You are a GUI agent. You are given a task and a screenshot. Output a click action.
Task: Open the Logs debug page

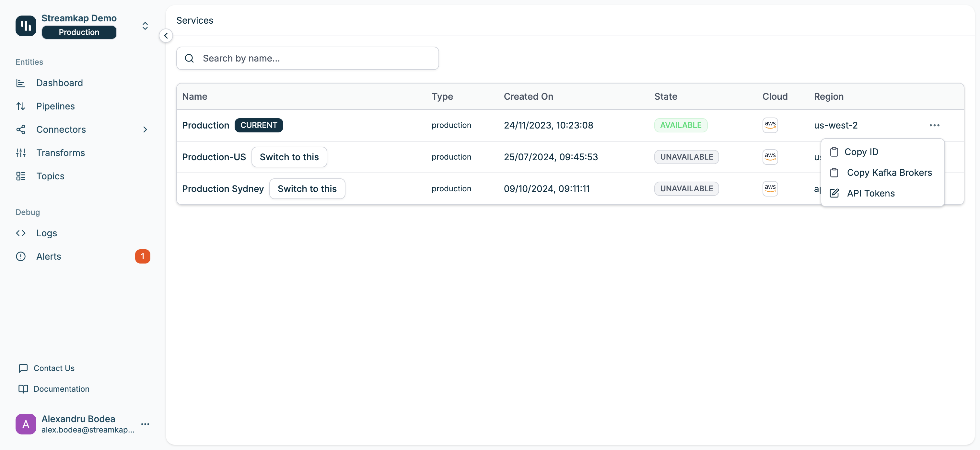click(46, 233)
